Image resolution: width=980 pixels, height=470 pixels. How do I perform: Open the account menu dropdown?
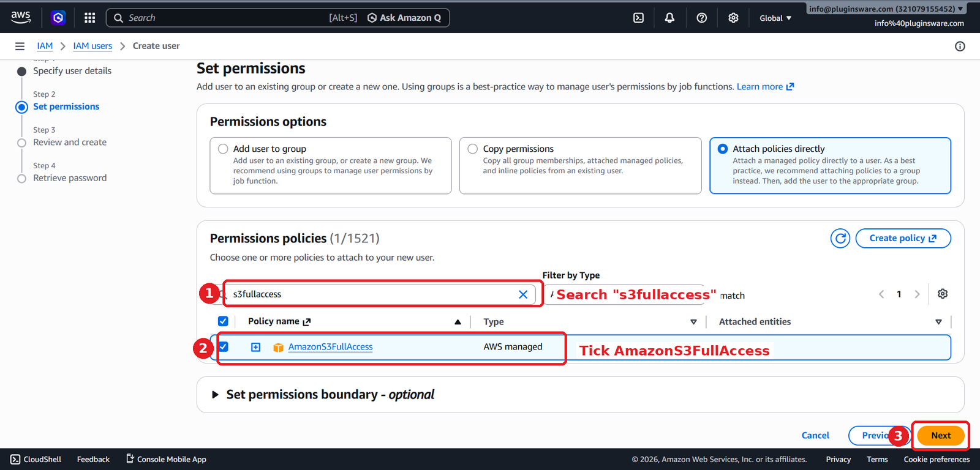[x=885, y=9]
